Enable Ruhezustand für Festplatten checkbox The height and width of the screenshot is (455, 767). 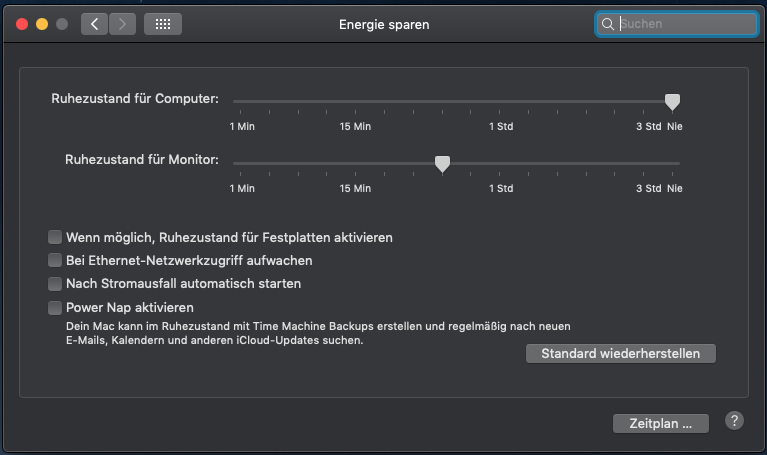[55, 238]
